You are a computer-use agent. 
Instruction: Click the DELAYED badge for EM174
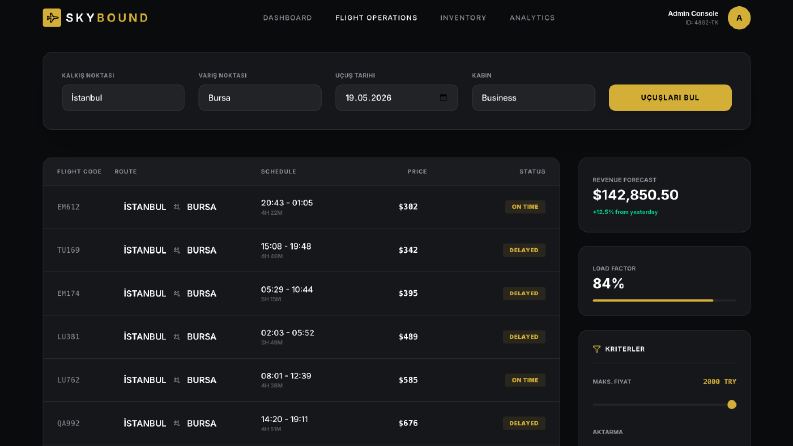524,293
